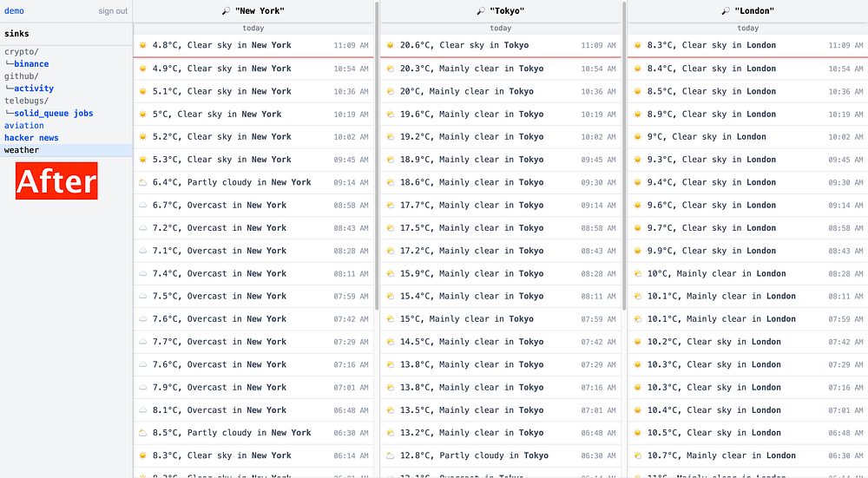Select the weather sink in sidebar
This screenshot has width=868, height=478.
tap(22, 150)
